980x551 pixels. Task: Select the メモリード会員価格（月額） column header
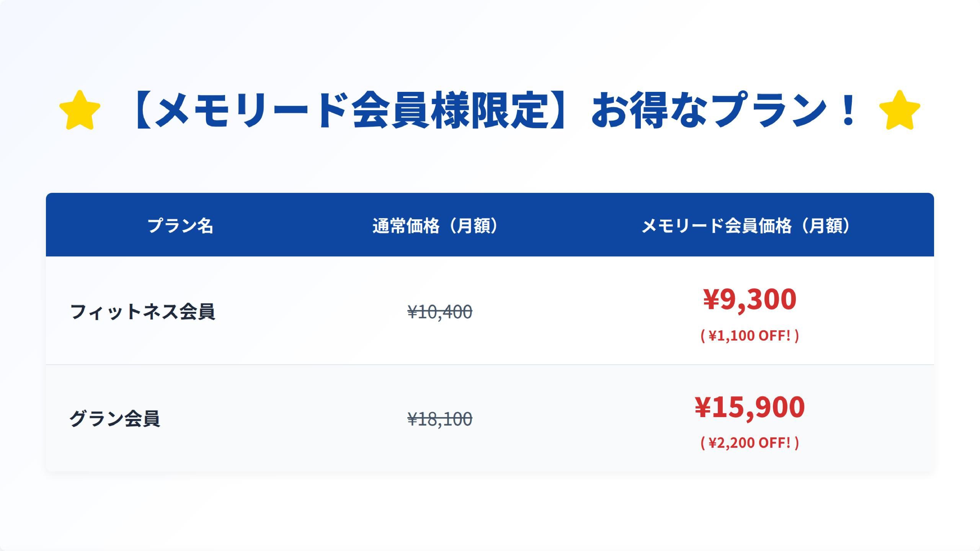click(x=746, y=225)
